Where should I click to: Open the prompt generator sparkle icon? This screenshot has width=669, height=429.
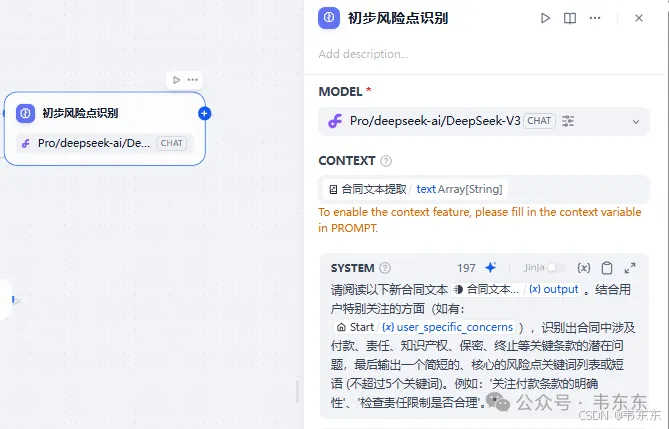point(491,267)
